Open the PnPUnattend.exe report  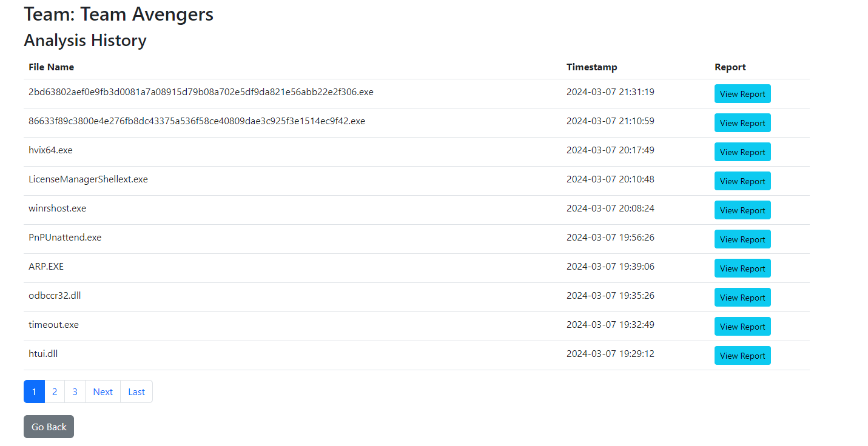742,239
